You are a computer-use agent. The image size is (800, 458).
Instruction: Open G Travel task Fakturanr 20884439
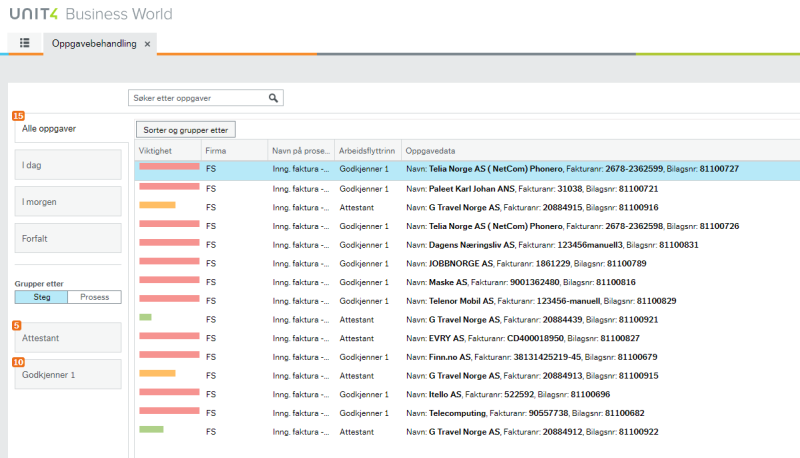(x=467, y=320)
